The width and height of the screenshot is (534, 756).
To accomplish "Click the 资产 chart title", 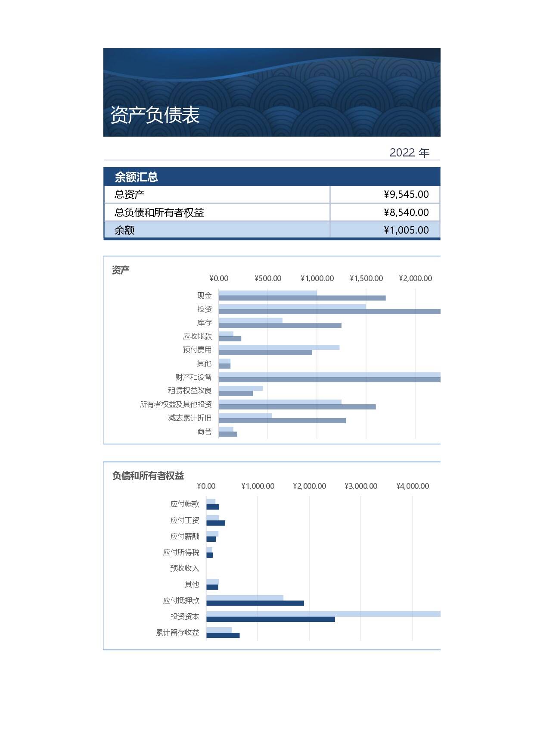I will [x=121, y=270].
